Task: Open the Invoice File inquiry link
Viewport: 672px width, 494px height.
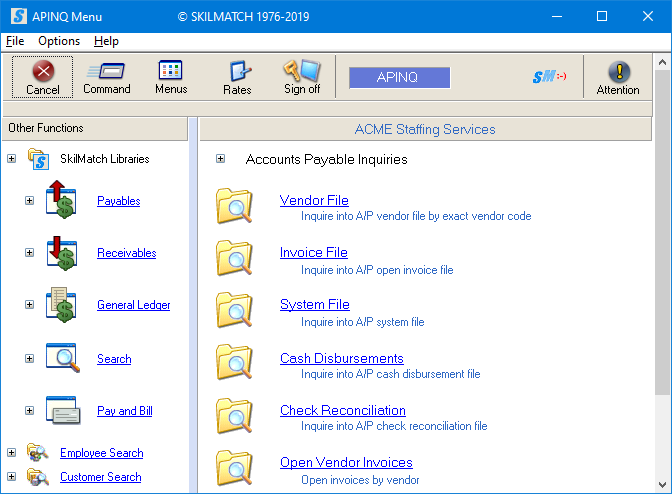Action: 313,252
